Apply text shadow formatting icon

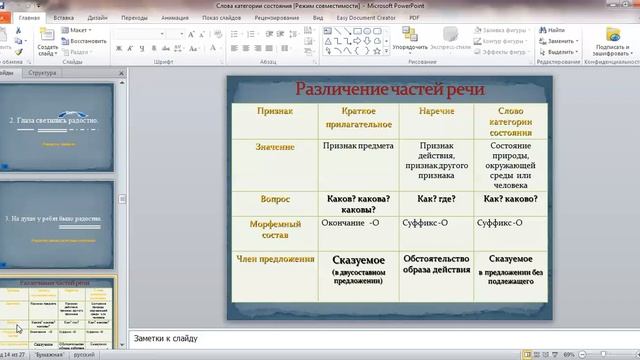pyautogui.click(x=154, y=49)
